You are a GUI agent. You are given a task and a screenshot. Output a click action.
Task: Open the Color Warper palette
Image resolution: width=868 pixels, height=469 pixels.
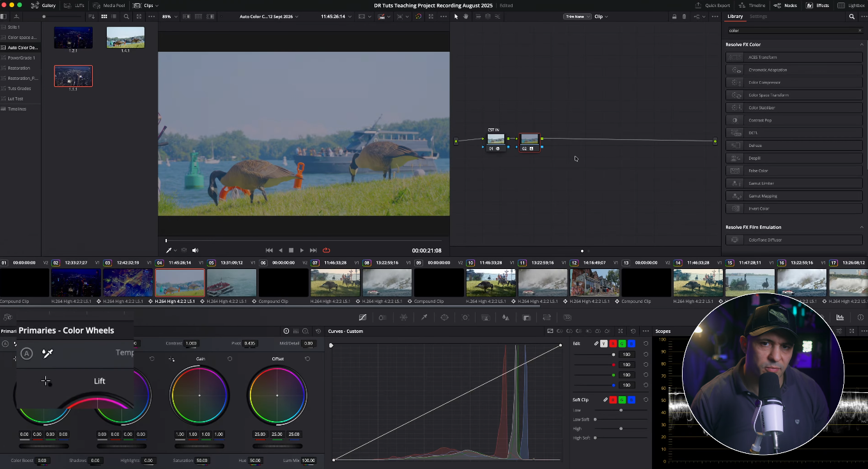[403, 318]
